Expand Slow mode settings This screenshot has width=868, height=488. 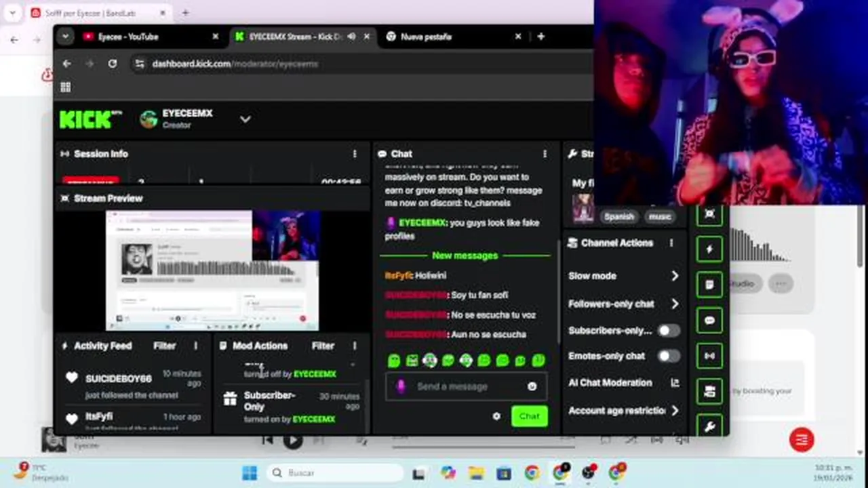tap(624, 276)
